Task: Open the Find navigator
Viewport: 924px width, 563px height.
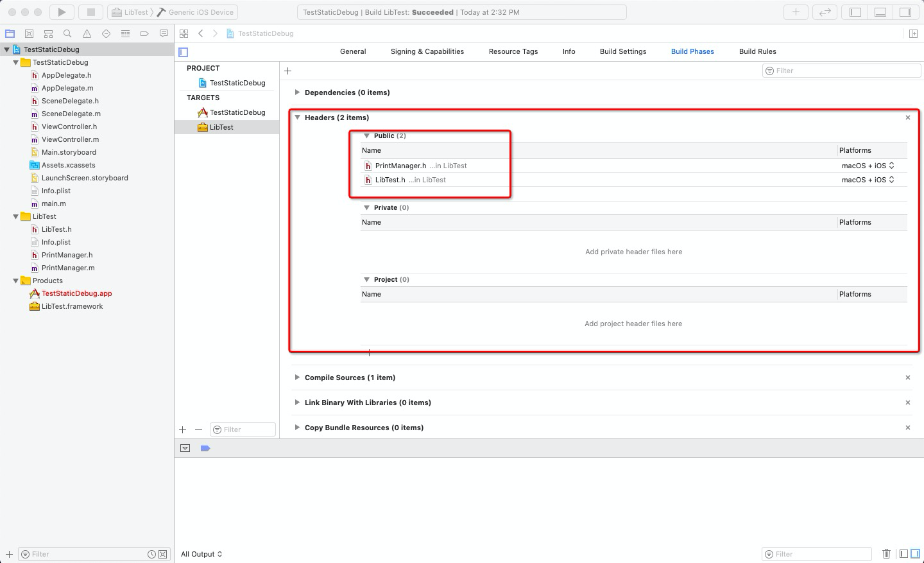Action: click(67, 33)
